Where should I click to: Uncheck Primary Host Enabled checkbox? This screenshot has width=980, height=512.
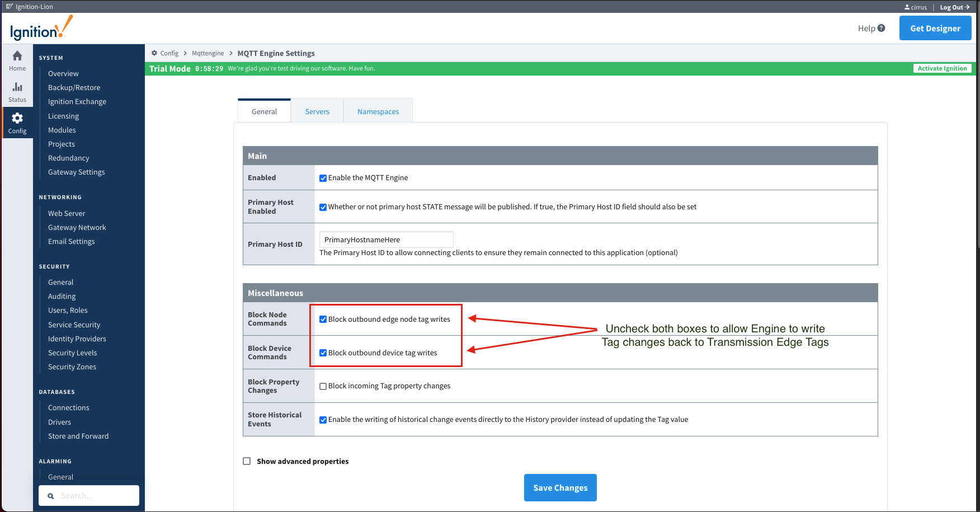323,207
